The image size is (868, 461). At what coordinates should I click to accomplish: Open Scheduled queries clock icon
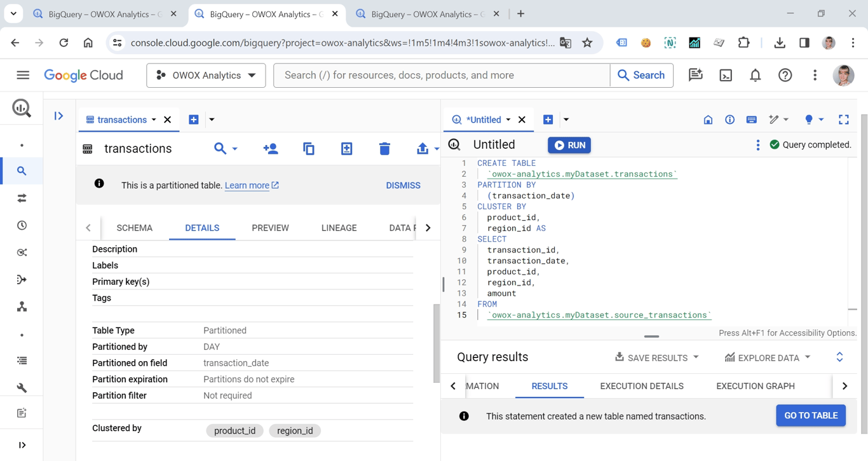pos(22,225)
